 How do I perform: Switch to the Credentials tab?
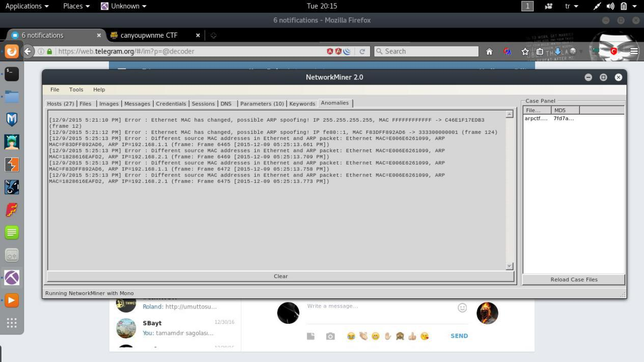(171, 103)
